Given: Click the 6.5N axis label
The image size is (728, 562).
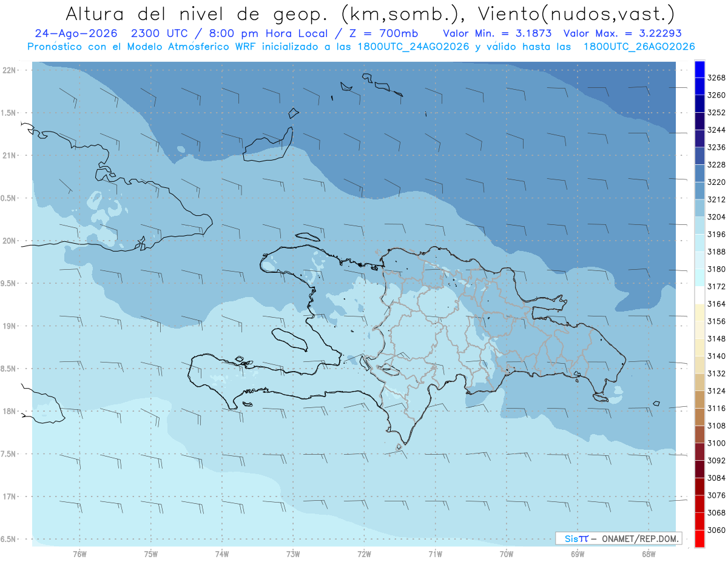Looking at the screenshot, I should coord(9,539).
